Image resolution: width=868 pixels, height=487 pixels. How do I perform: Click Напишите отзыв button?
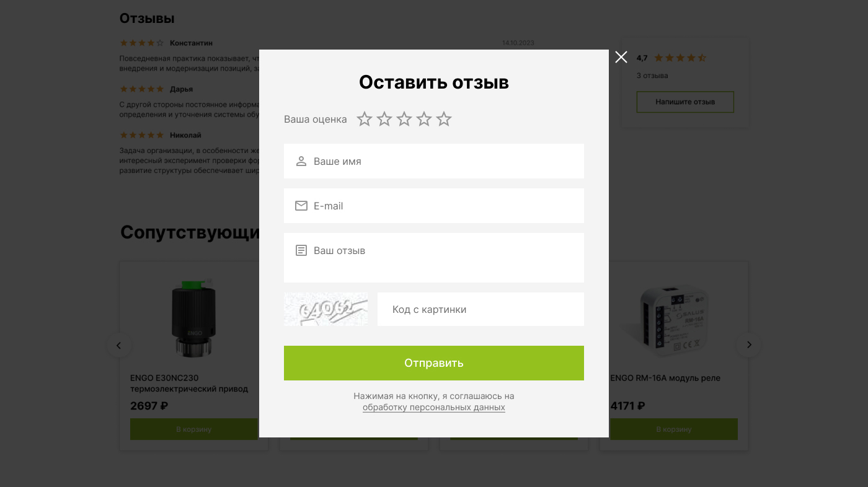(x=685, y=102)
